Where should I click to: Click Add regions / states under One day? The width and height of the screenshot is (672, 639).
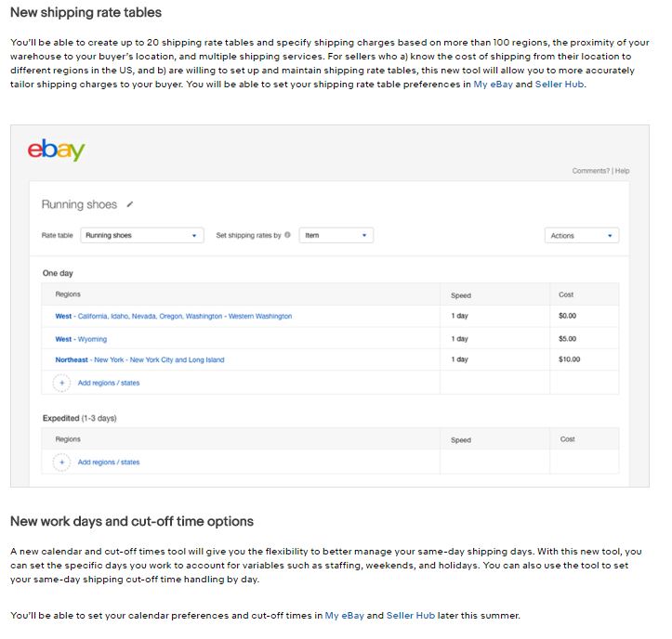109,383
